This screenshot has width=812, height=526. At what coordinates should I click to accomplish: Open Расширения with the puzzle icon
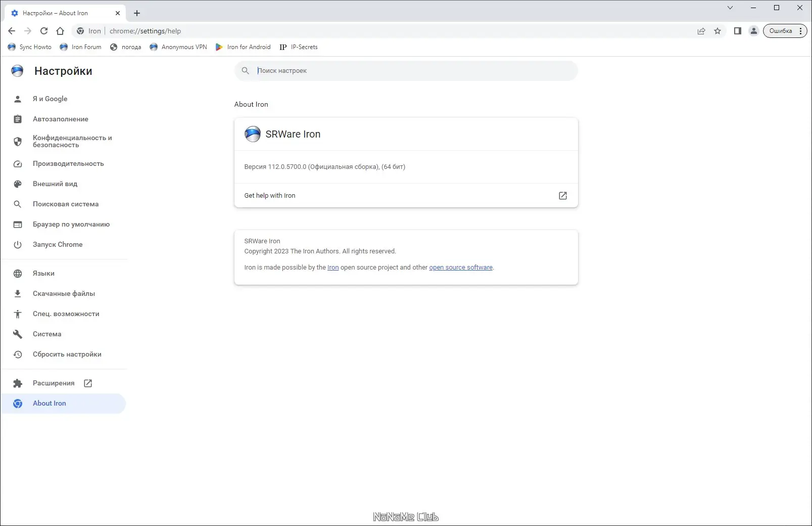18,383
